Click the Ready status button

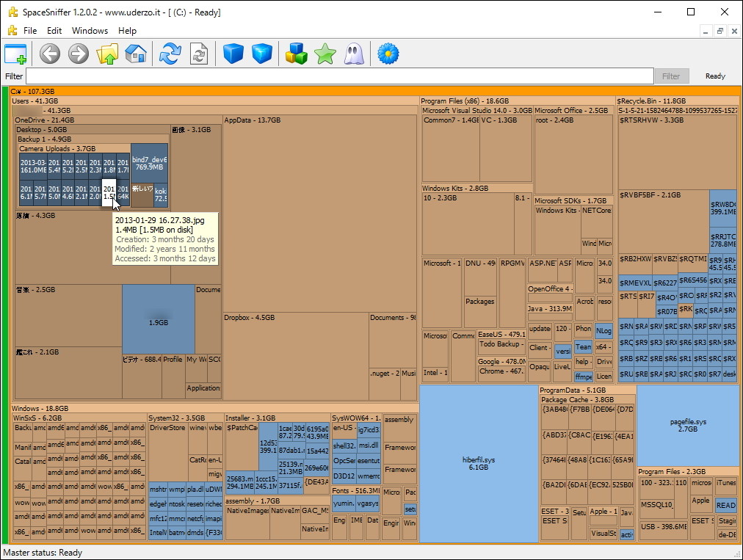[715, 76]
